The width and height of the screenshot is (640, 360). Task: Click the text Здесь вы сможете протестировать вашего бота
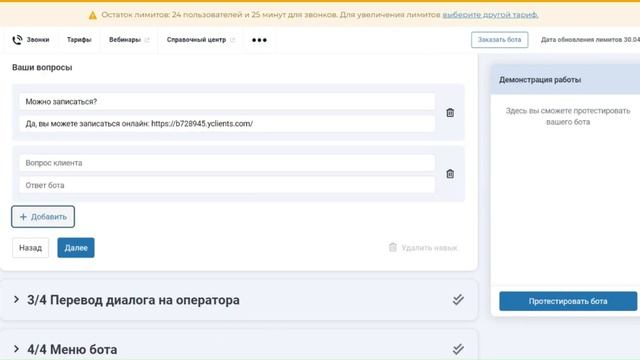point(568,116)
